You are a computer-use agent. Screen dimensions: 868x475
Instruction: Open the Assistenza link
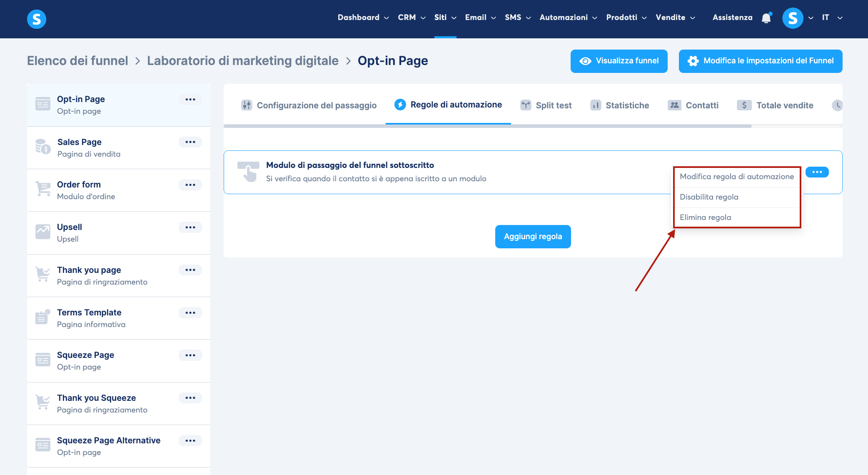click(732, 17)
